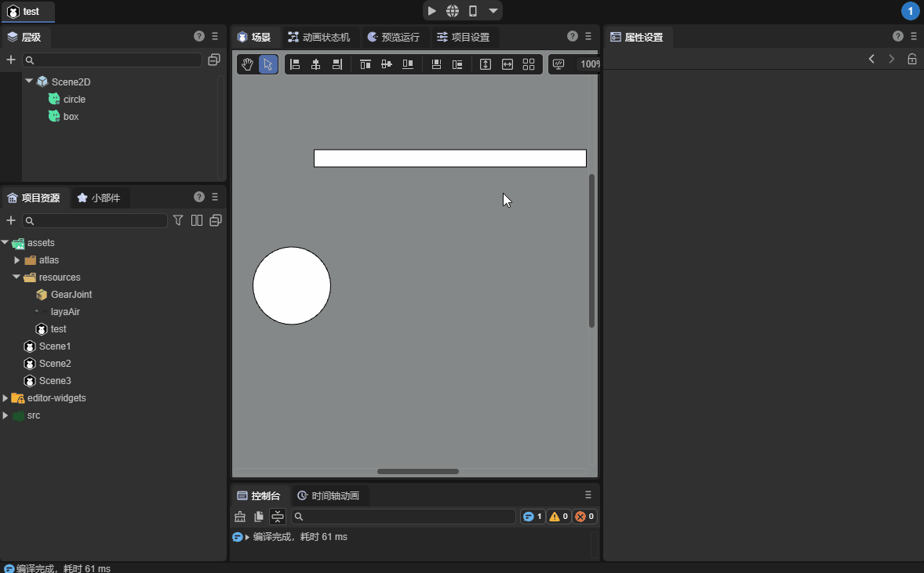This screenshot has width=924, height=573.
Task: Click the align top edges icon
Action: [365, 64]
